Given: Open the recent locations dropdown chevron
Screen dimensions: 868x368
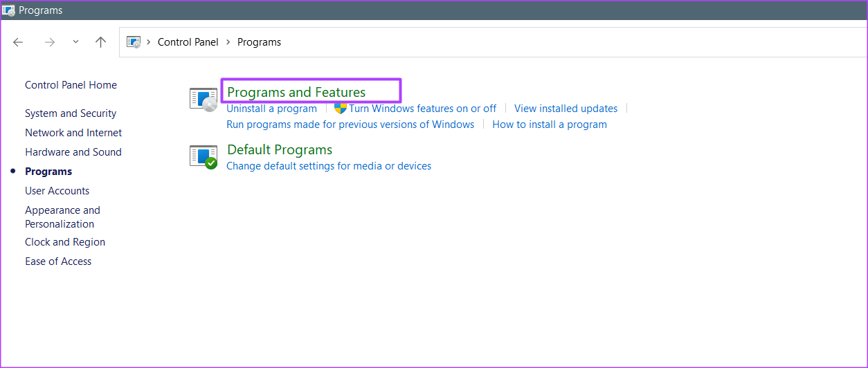Looking at the screenshot, I should pos(75,42).
